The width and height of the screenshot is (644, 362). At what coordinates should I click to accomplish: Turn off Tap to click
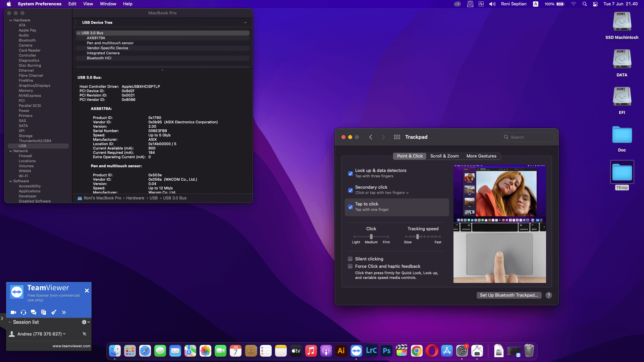tap(351, 207)
